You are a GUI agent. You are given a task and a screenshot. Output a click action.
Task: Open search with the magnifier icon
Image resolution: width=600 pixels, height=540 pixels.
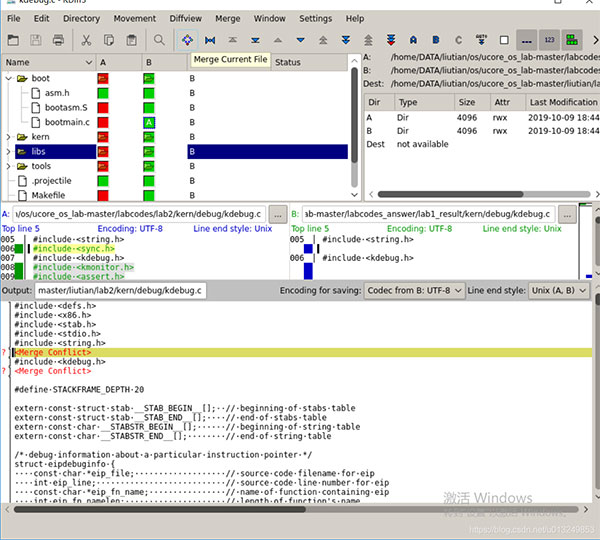pos(159,40)
